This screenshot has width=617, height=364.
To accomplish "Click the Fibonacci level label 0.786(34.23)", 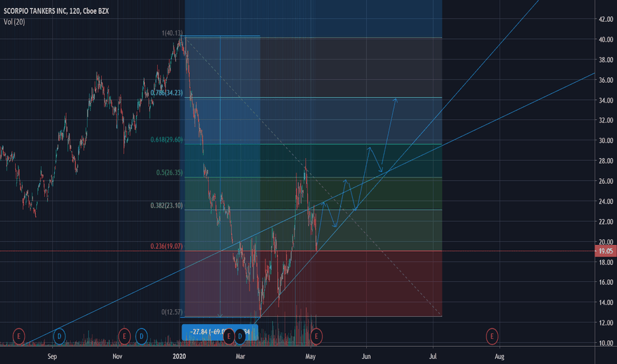I will tap(166, 93).
